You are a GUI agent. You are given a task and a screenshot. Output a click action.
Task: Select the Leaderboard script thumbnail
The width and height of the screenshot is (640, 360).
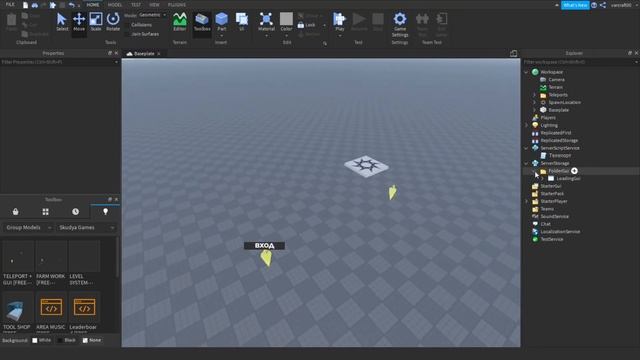(84, 307)
